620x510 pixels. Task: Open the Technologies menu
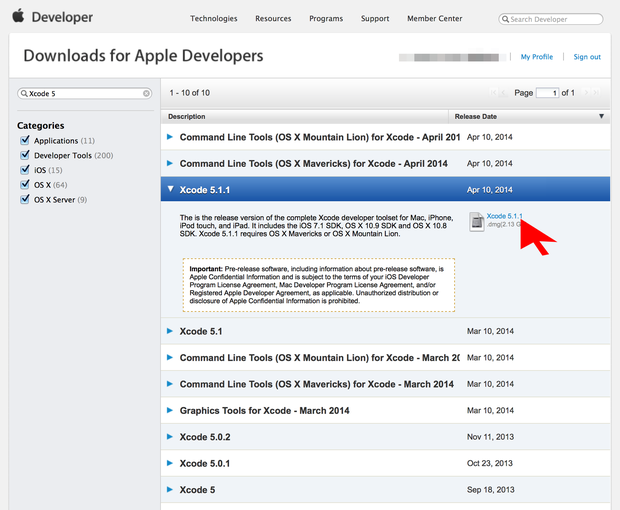point(214,19)
